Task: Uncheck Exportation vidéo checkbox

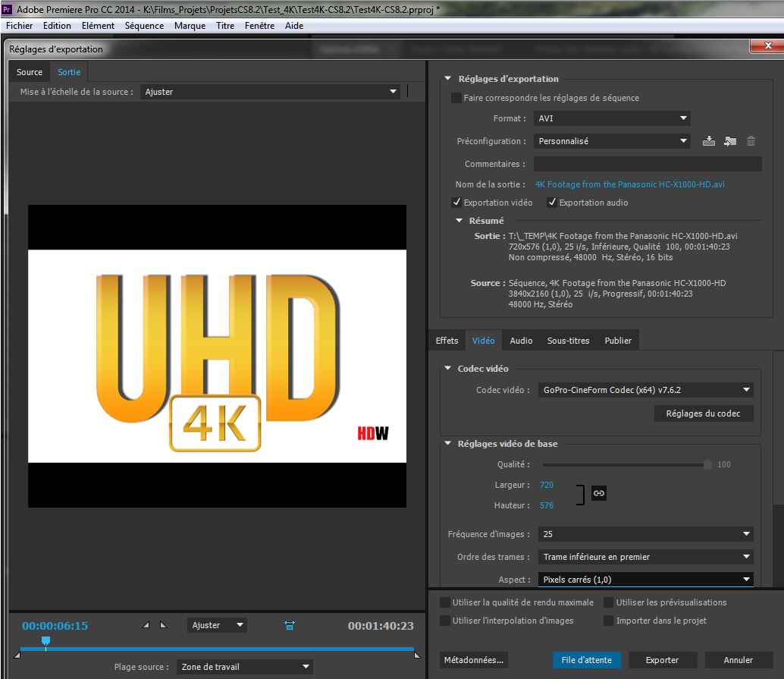Action: click(456, 202)
